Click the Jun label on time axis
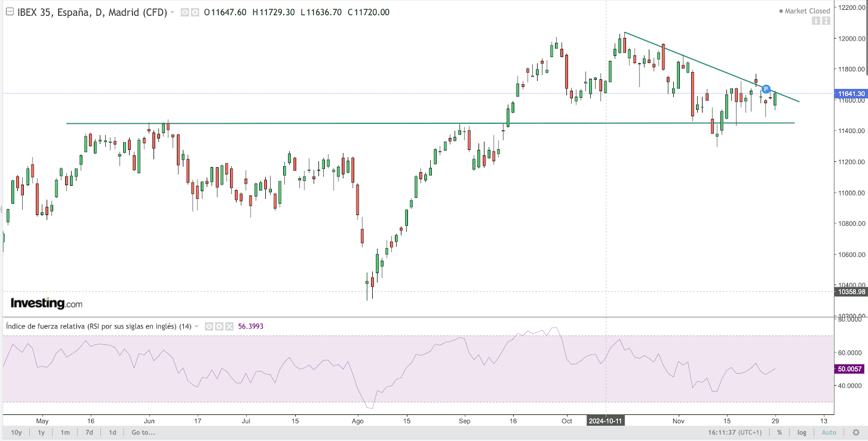This screenshot has width=868, height=441. tap(149, 421)
